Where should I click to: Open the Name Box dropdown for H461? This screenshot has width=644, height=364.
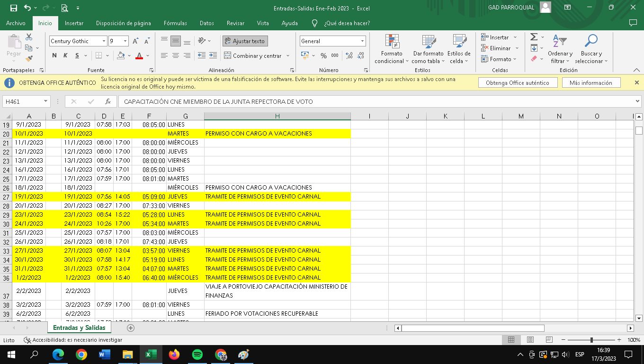click(46, 101)
